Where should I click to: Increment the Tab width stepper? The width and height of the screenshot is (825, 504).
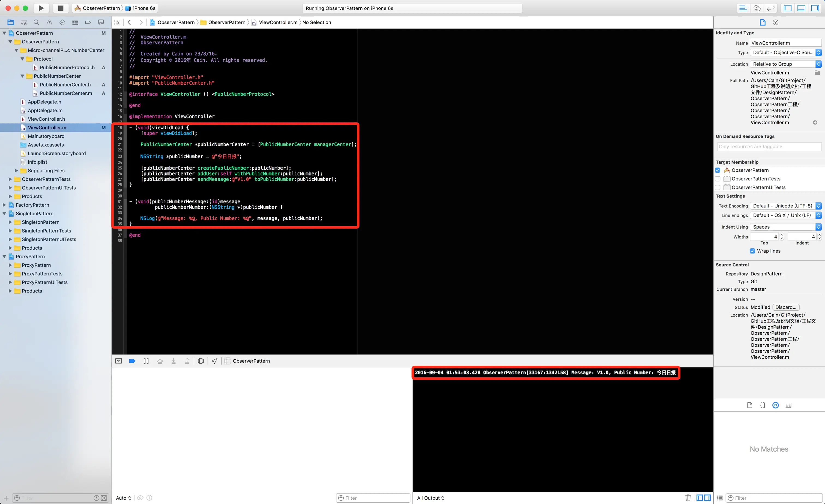(782, 235)
